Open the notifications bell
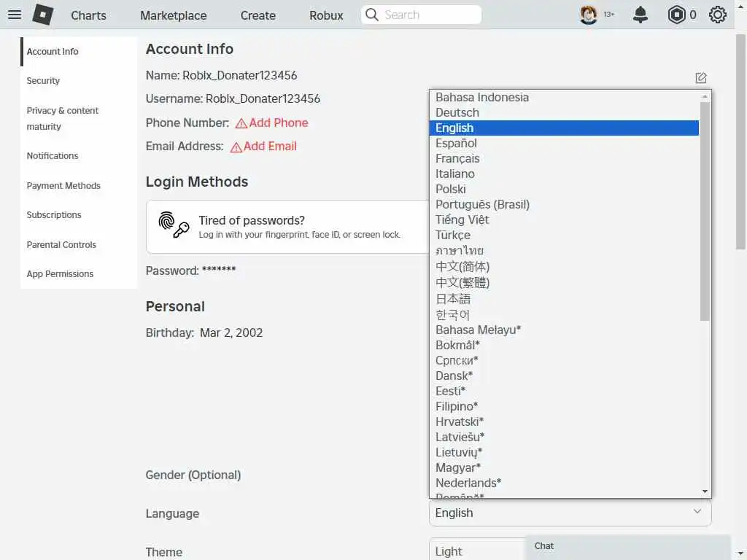This screenshot has height=560, width=747. pyautogui.click(x=640, y=15)
